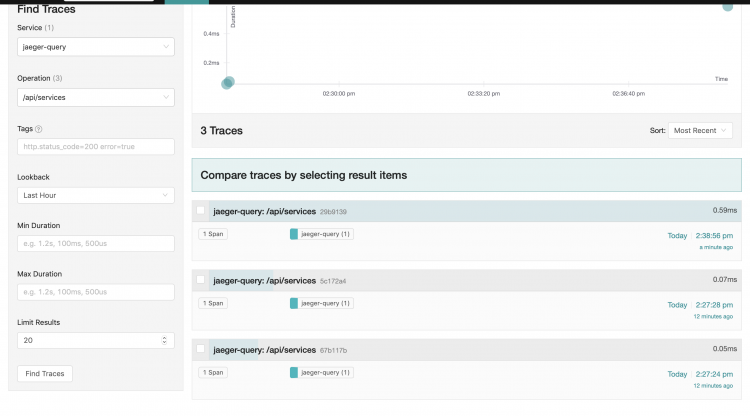This screenshot has height=416, width=750.
Task: Select checkbox for trace 5c172a4
Action: (x=201, y=280)
